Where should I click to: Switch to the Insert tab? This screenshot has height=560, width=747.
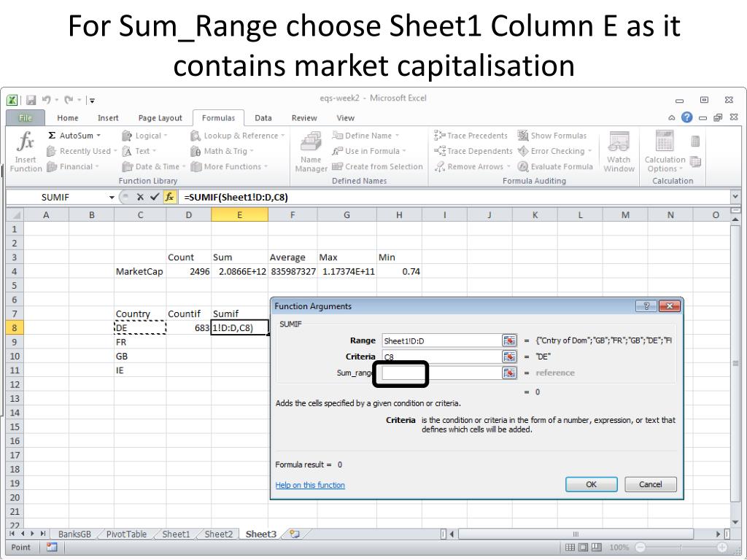[108, 118]
